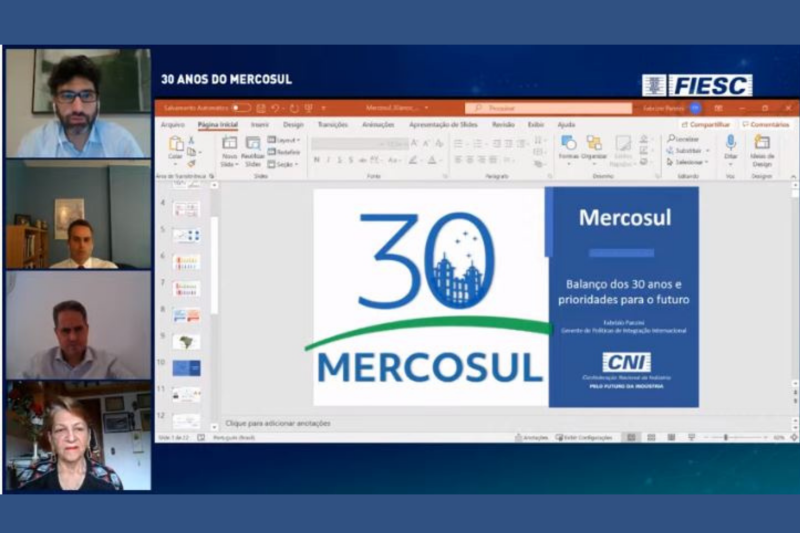The height and width of the screenshot is (533, 800).
Task: Open the Transições ribbon tab
Action: [x=332, y=125]
